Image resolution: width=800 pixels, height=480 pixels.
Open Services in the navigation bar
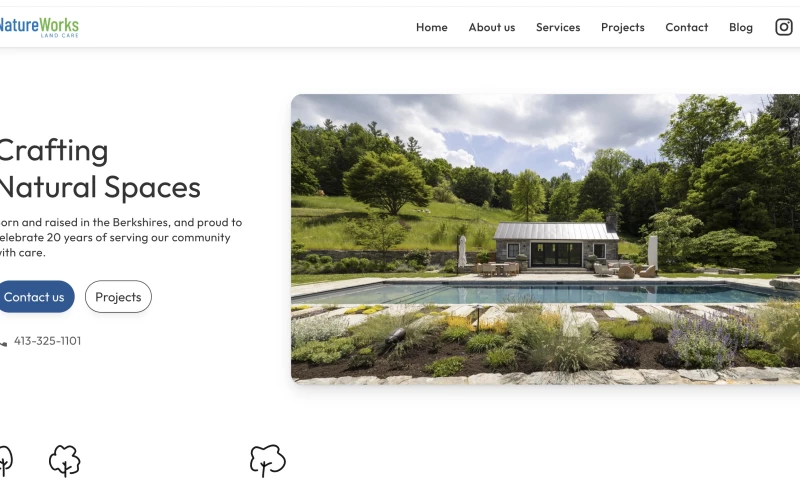558,28
